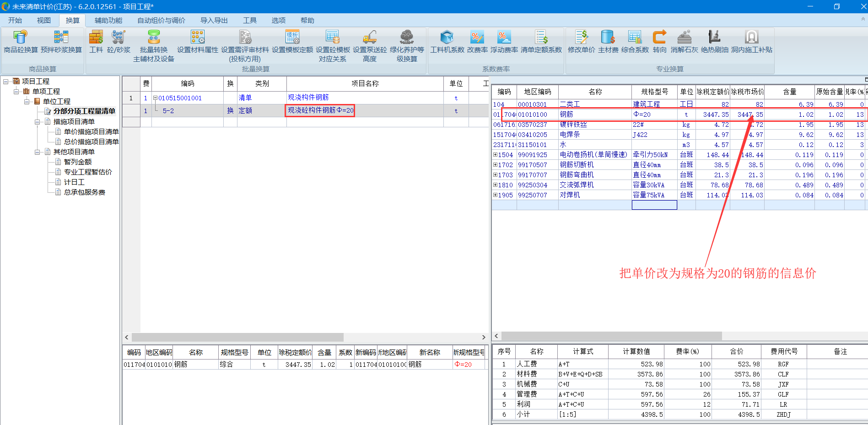This screenshot has height=425, width=868.
Task: Click 除税市场价 cell of 钢筋 row
Action: pos(747,114)
